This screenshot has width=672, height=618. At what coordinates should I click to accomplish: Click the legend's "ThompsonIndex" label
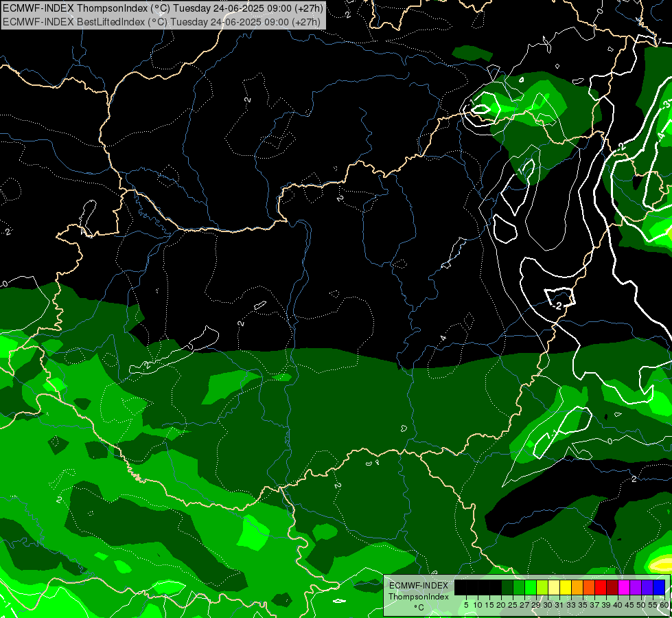(419, 597)
